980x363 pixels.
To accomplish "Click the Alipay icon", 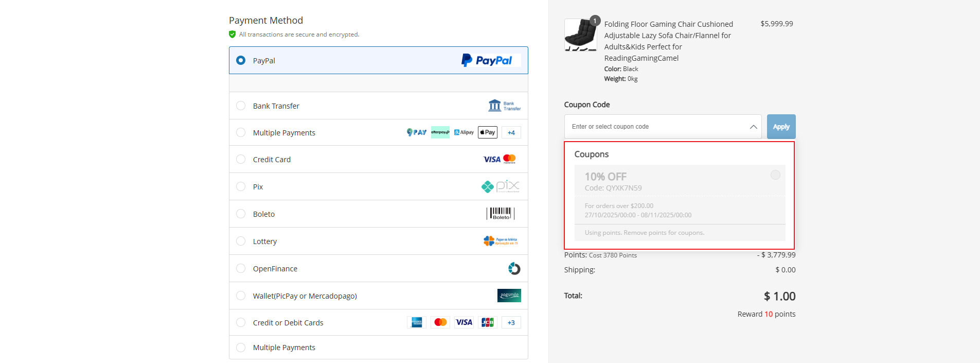I will pos(464,132).
